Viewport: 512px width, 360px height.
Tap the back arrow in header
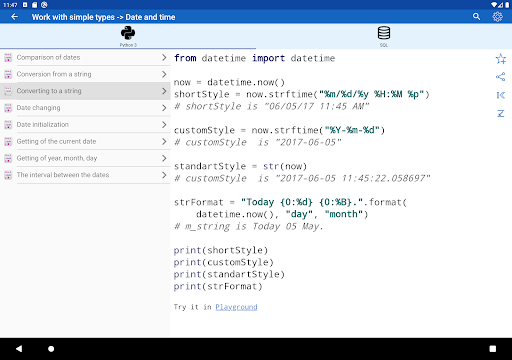click(14, 17)
